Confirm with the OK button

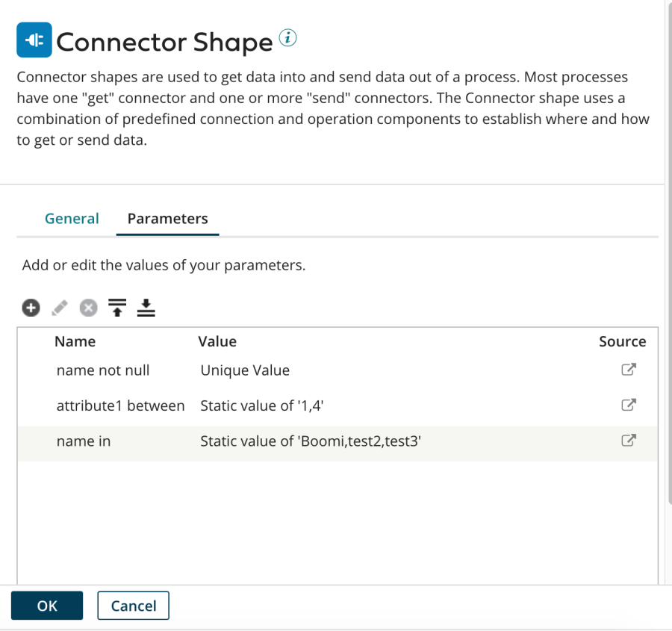(x=47, y=606)
